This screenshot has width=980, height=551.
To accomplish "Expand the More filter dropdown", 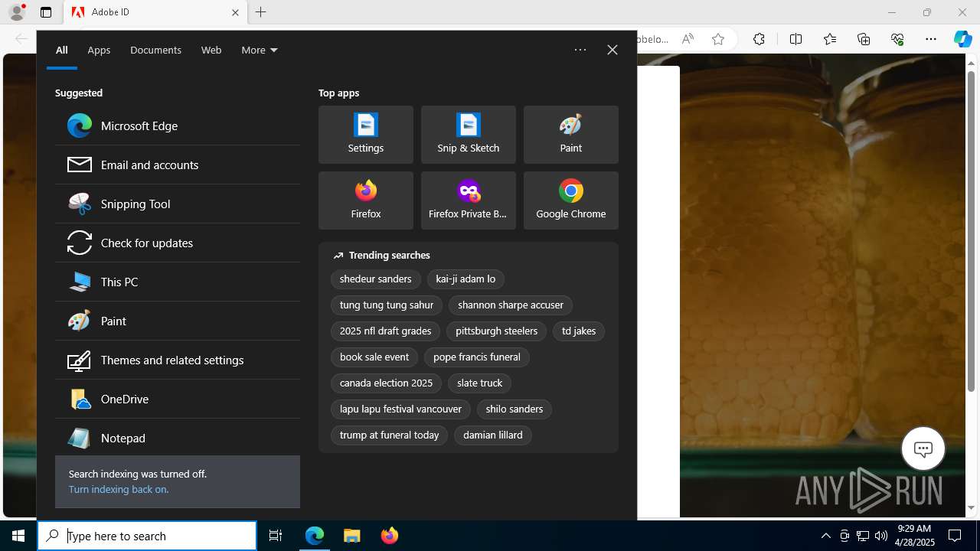I will coord(259,50).
